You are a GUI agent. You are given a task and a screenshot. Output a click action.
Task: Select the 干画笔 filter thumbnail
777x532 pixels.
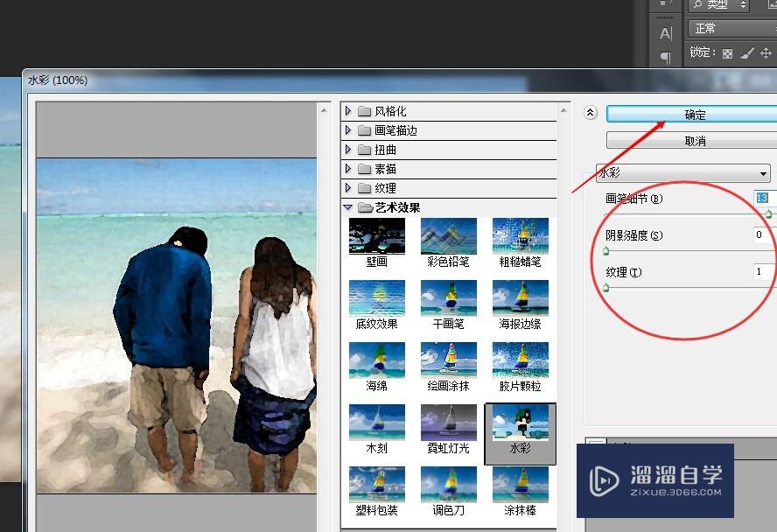click(x=449, y=298)
